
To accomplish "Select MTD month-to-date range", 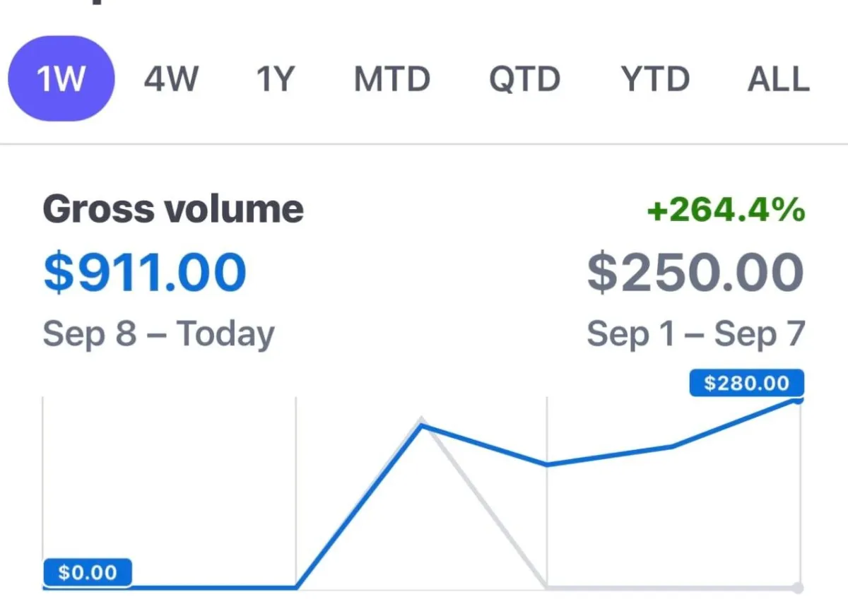I will (x=391, y=79).
